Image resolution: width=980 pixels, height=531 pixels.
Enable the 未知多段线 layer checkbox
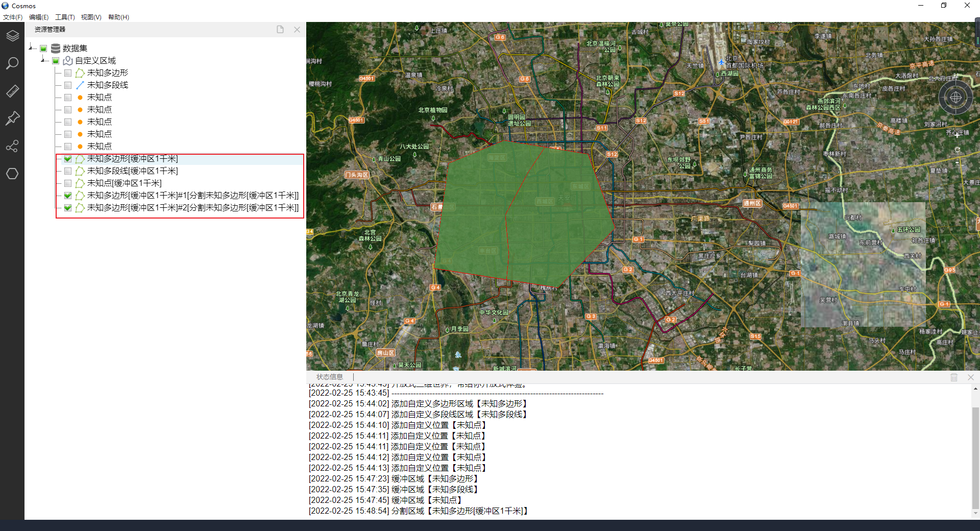tap(68, 85)
